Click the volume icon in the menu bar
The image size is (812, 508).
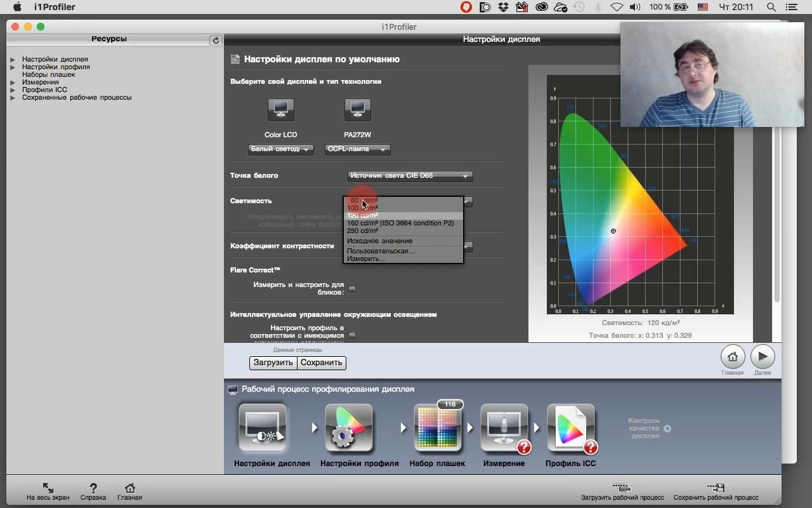point(635,7)
